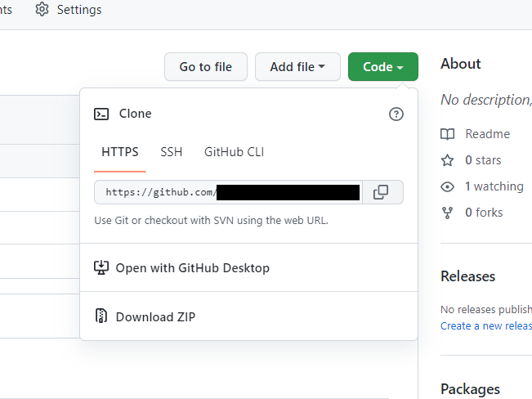
Task: Click the Settings tab label
Action: (79, 10)
